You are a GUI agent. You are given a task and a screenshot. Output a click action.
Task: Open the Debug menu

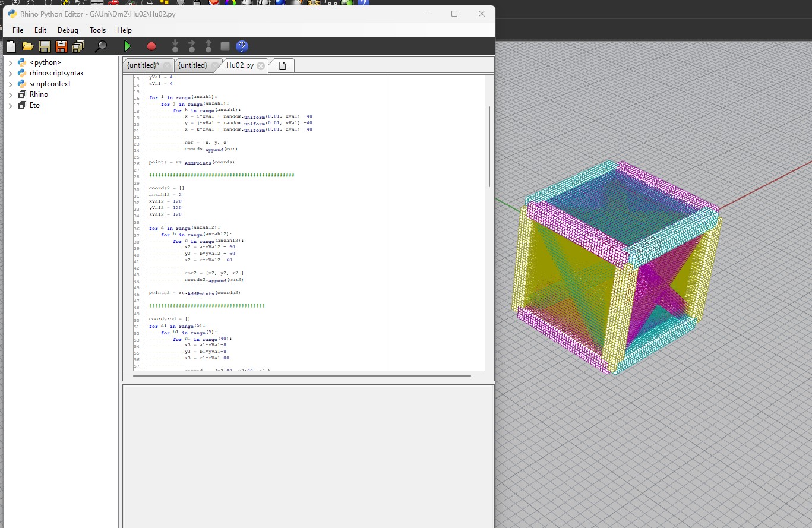[67, 30]
